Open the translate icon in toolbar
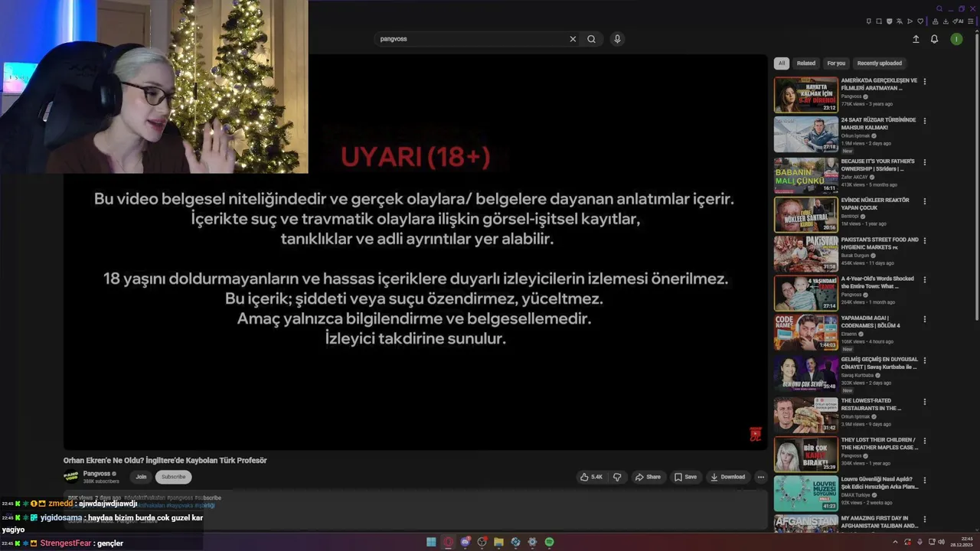Screen dimensions: 980x551 click(x=900, y=21)
